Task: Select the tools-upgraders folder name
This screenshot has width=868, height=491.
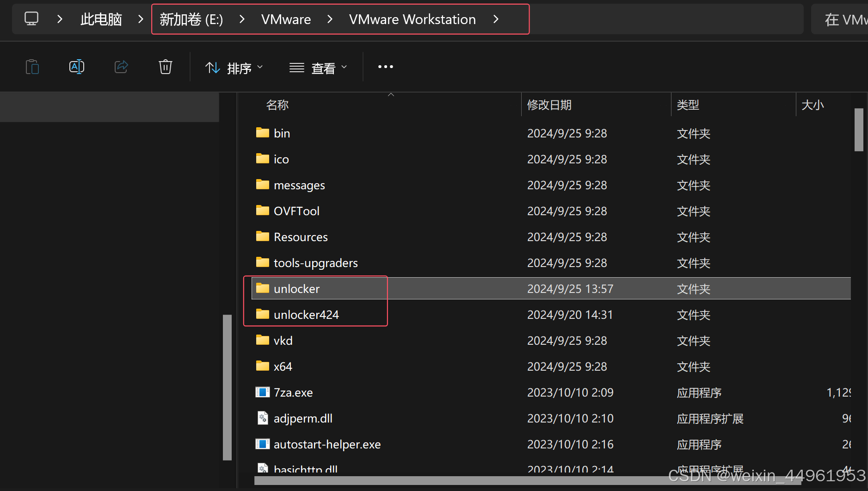Action: [316, 263]
